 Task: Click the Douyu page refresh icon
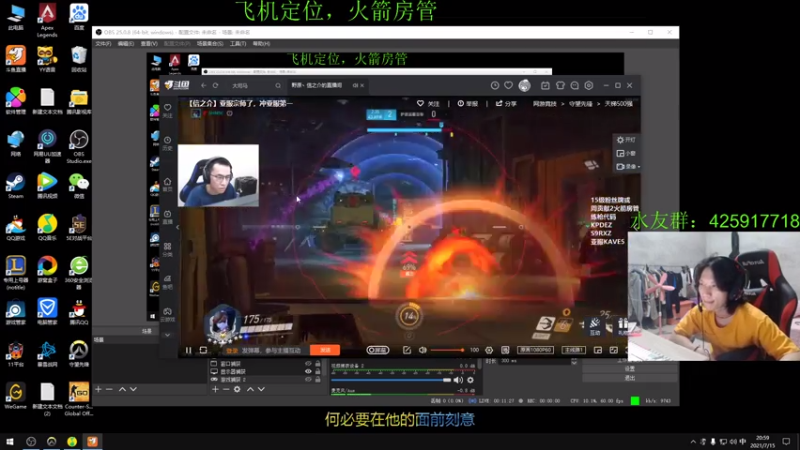pyautogui.click(x=215, y=85)
